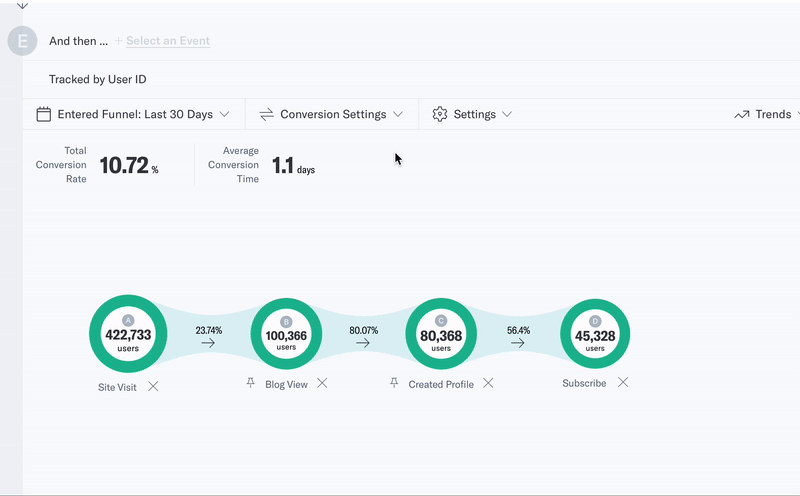Click the 23.74% conversion percentage
This screenshot has width=800, height=496.
click(209, 330)
